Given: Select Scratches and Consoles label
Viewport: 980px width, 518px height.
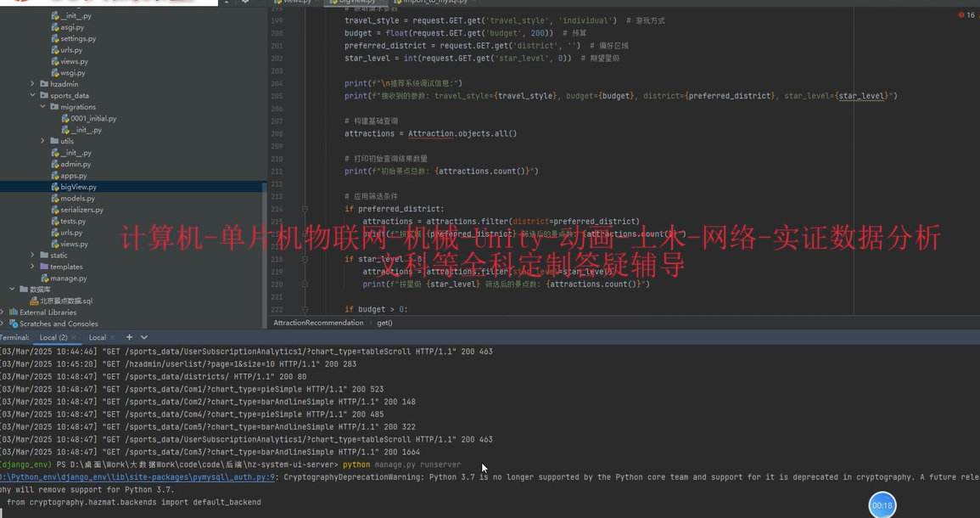Looking at the screenshot, I should click(x=59, y=324).
